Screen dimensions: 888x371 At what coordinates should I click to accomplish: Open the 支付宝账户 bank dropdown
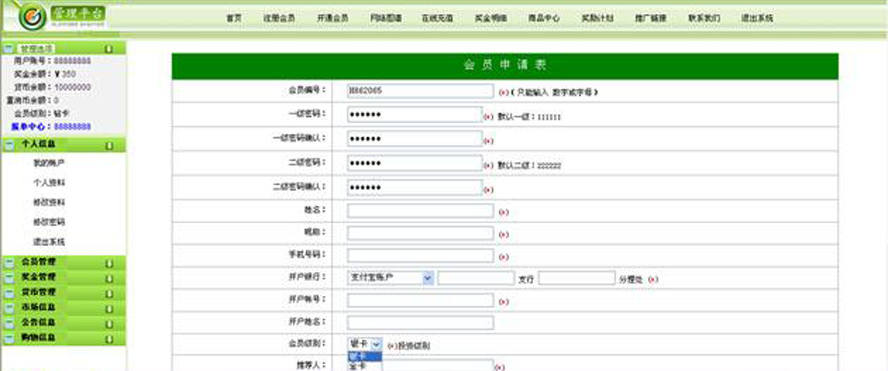(390, 278)
